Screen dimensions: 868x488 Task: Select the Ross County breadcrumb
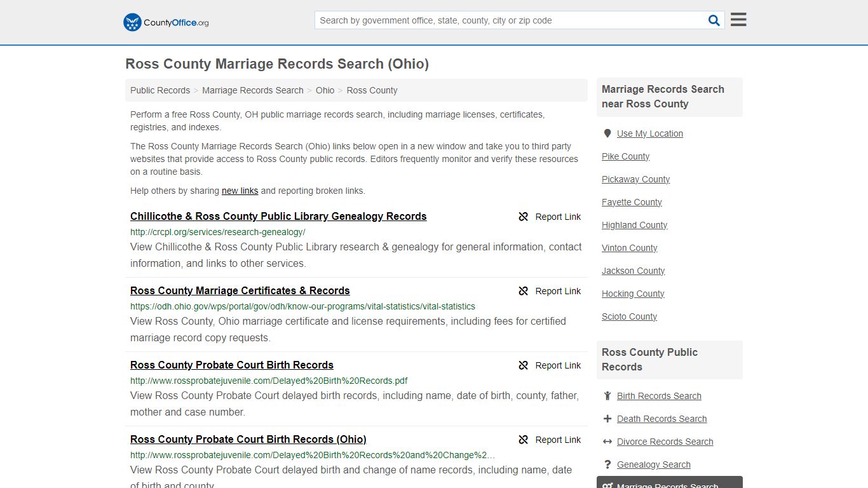372,90
